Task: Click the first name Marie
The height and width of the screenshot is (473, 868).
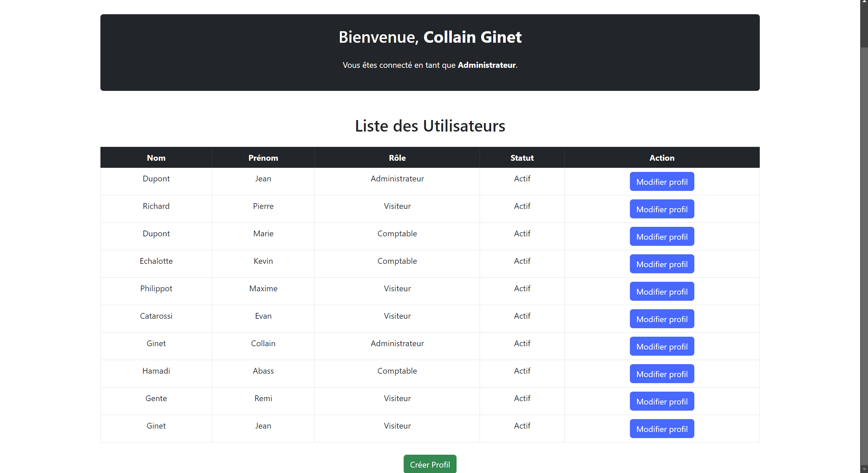Action: (x=263, y=234)
